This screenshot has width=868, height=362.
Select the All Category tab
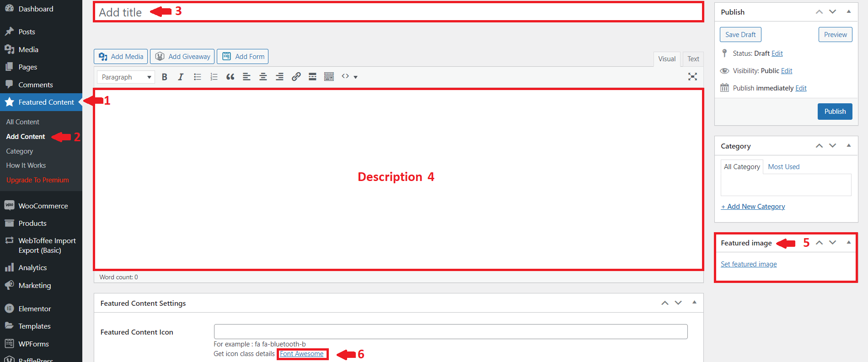click(742, 167)
